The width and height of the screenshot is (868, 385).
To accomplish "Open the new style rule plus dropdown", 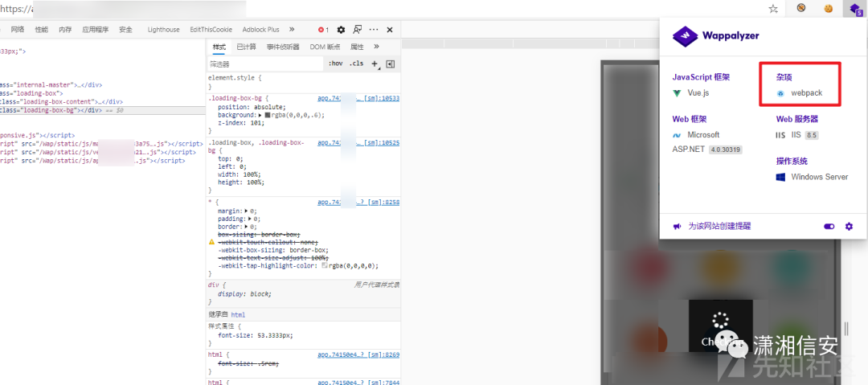I will click(376, 64).
